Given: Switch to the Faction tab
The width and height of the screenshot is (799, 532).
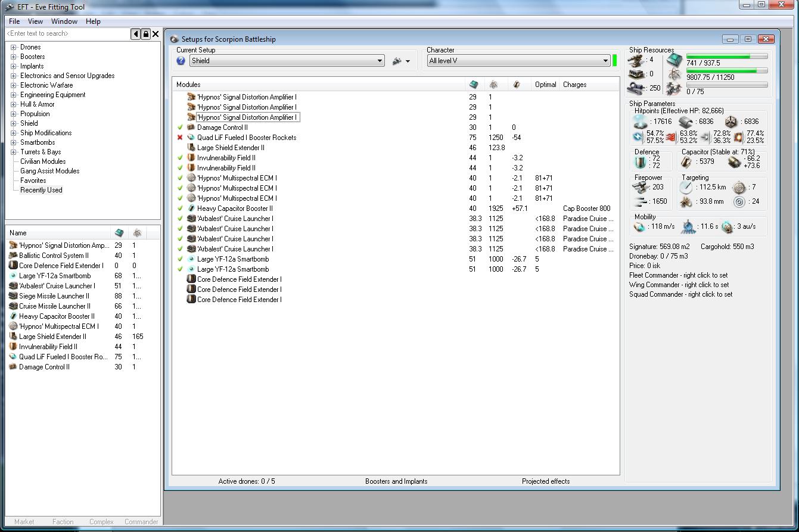Looking at the screenshot, I should click(63, 522).
